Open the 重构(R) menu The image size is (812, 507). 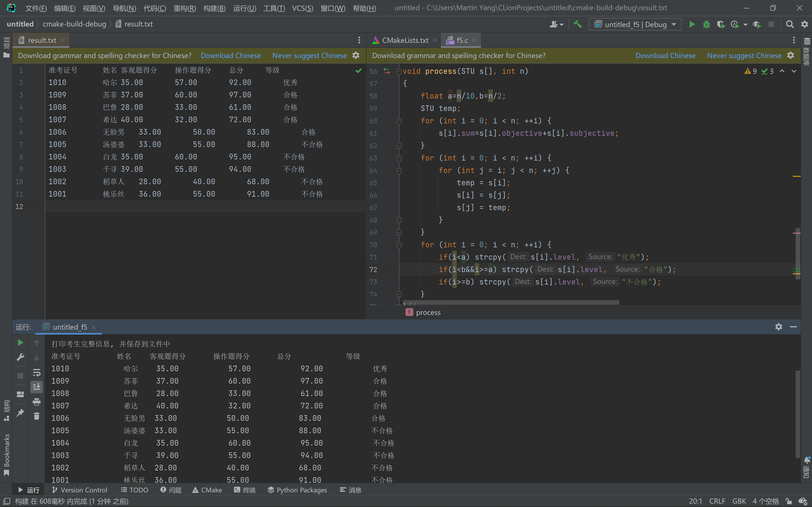click(184, 8)
